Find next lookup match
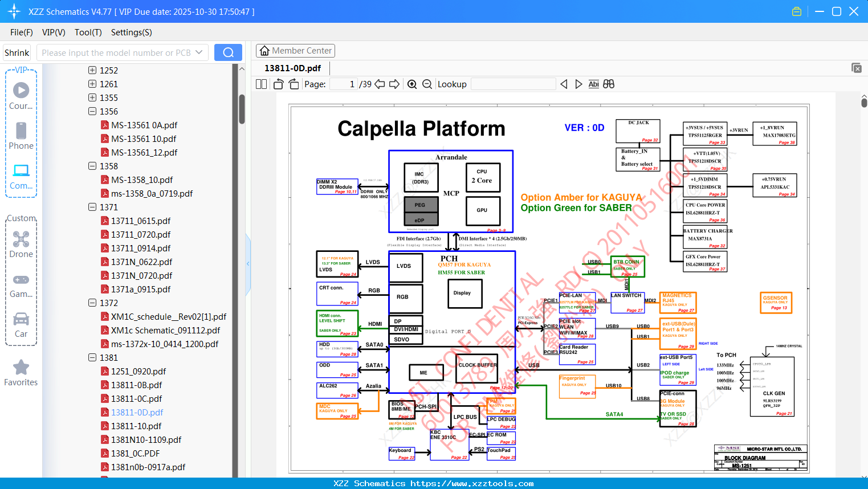Image resolution: width=868 pixels, height=489 pixels. [578, 84]
